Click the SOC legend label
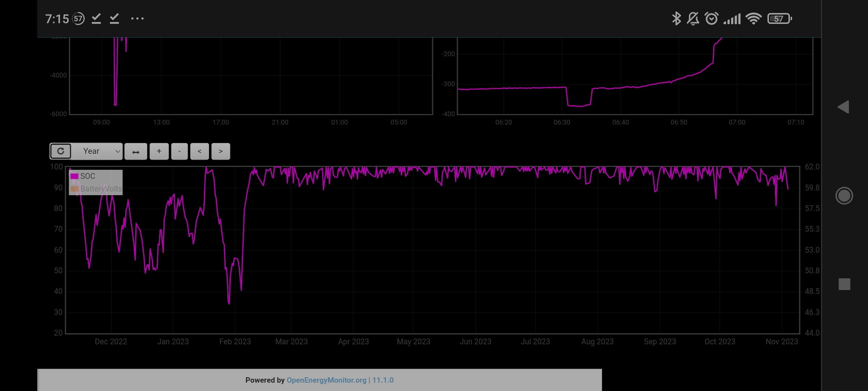 (88, 176)
